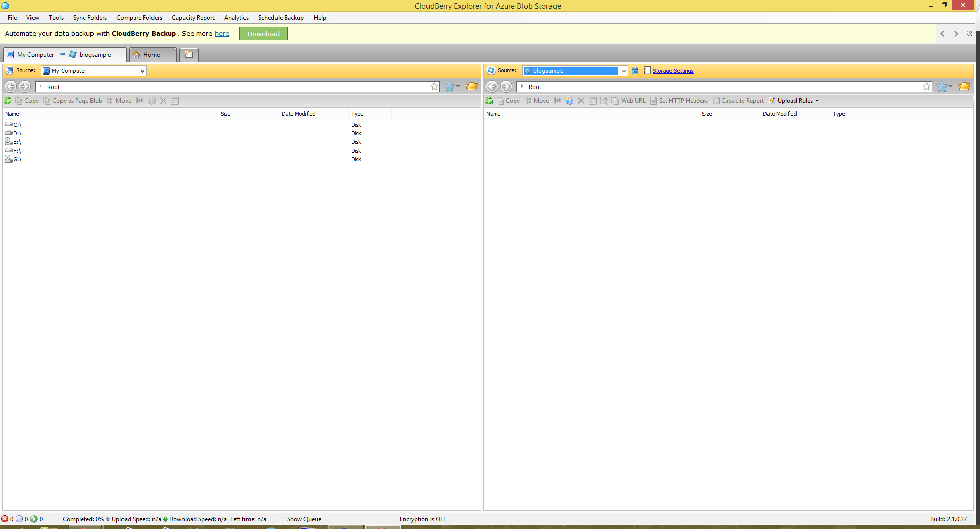
Task: Click the green Download button
Action: (263, 34)
